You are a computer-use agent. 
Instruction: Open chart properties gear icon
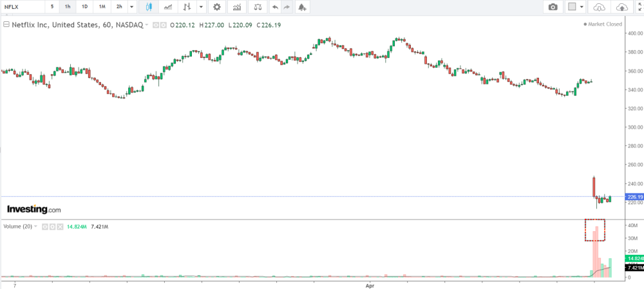pos(217,7)
